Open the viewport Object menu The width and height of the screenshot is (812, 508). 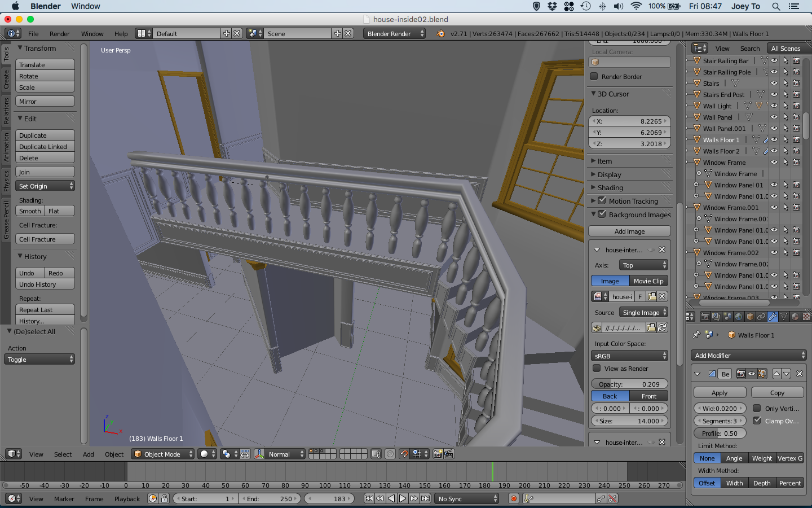click(114, 454)
